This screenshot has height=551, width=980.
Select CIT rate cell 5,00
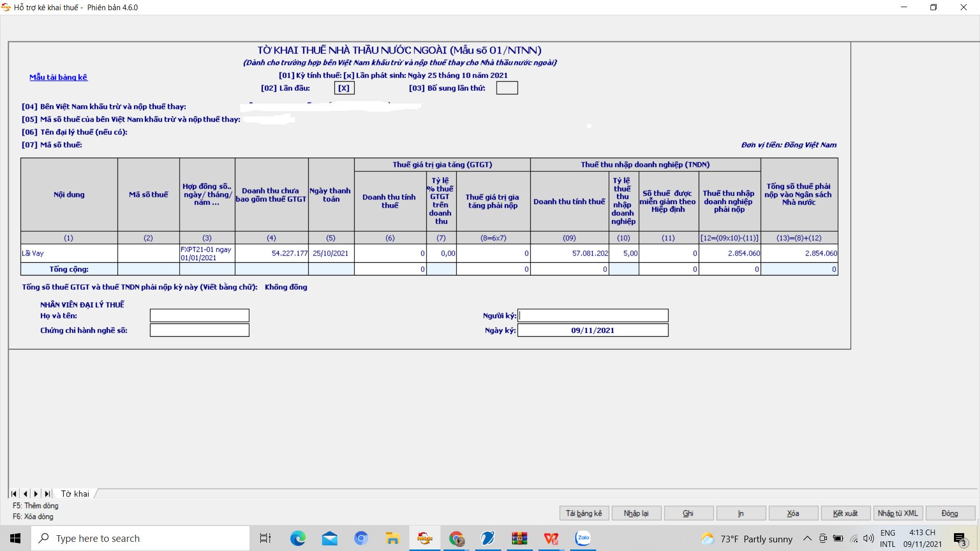(624, 253)
